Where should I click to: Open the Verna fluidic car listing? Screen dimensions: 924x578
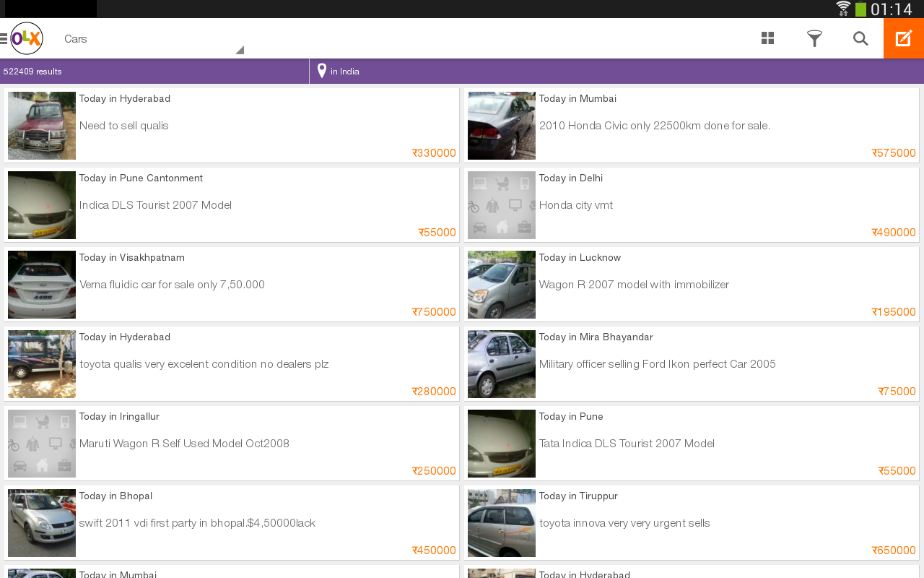pos(232,285)
